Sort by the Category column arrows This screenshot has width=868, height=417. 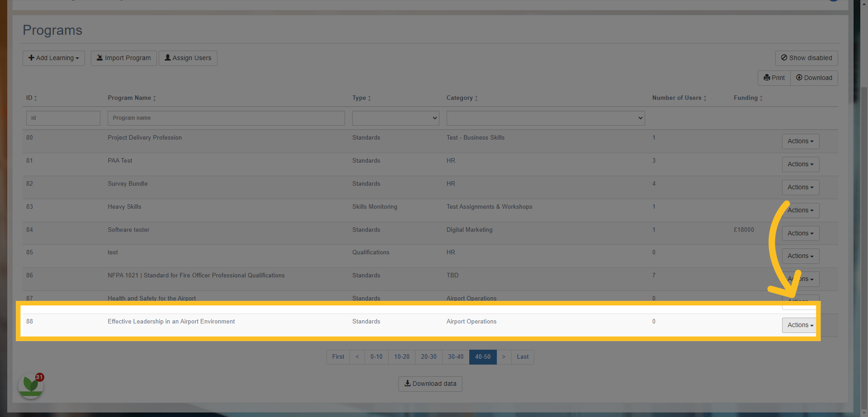[x=476, y=98]
